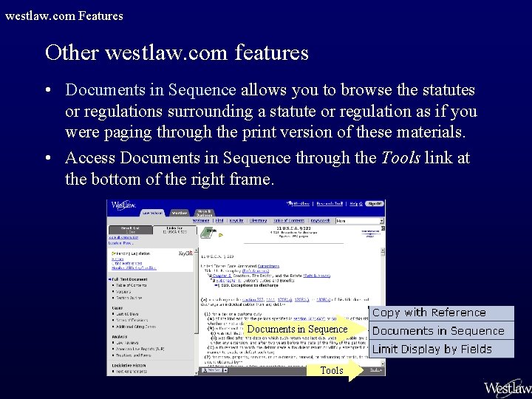Select Table of Contents under Full-Text Document
The height and width of the screenshot is (399, 532).
pyautogui.click(x=131, y=285)
